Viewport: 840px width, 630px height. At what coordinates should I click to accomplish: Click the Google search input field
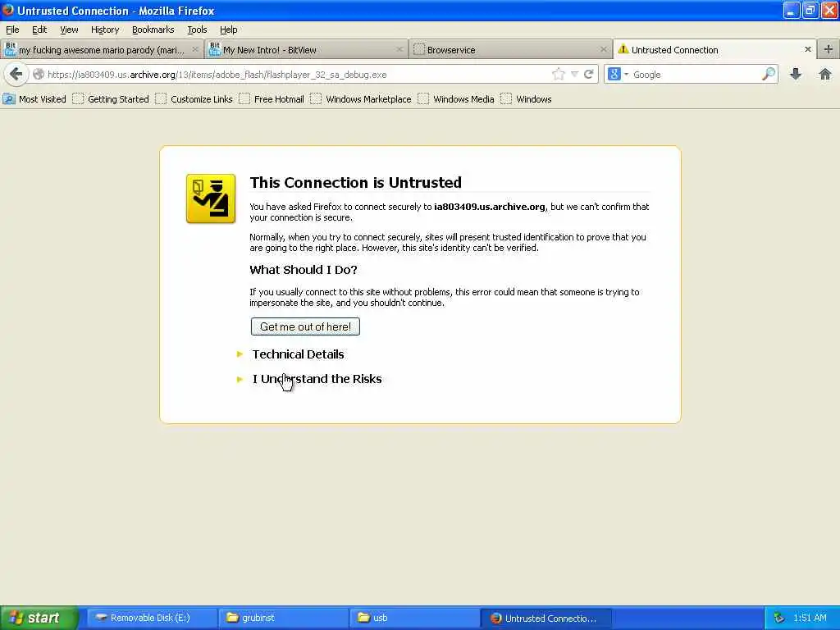(x=696, y=75)
